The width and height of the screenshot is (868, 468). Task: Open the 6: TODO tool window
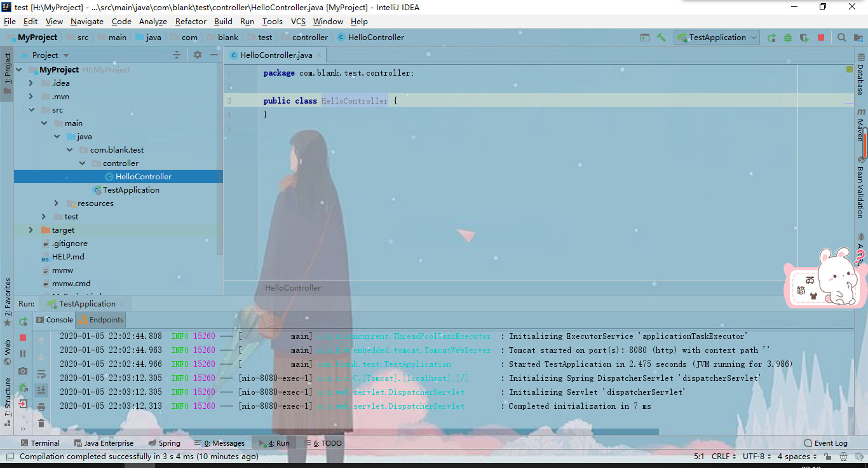click(x=322, y=443)
